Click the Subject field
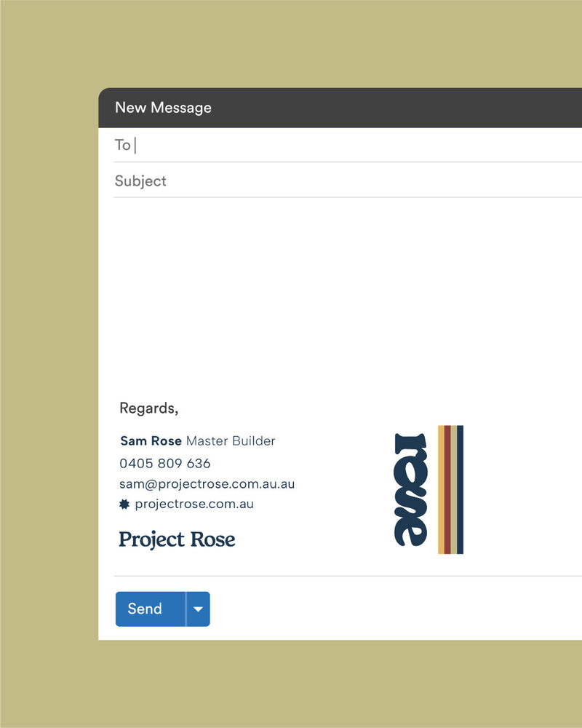582x728 pixels. point(348,181)
